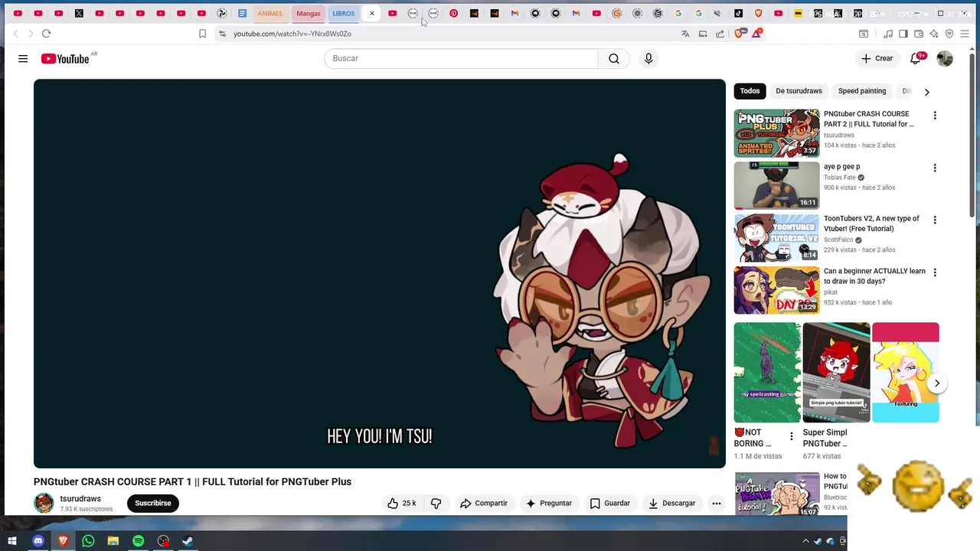Focus the Buscar search field
This screenshot has width=980, height=551.
(461, 58)
